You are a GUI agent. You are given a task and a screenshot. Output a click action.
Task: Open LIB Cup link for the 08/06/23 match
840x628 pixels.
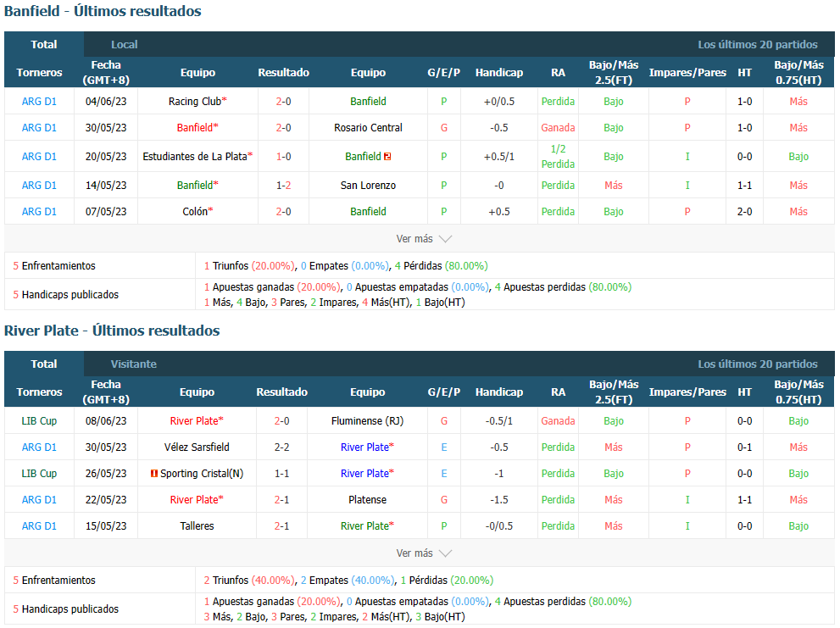tap(39, 420)
